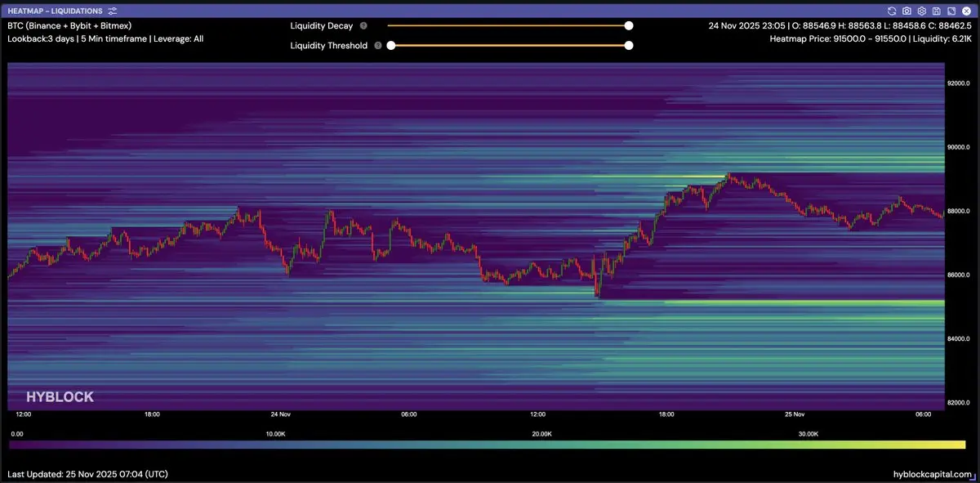Click the OHLC readout for 24 Nov 23:05

click(x=840, y=26)
